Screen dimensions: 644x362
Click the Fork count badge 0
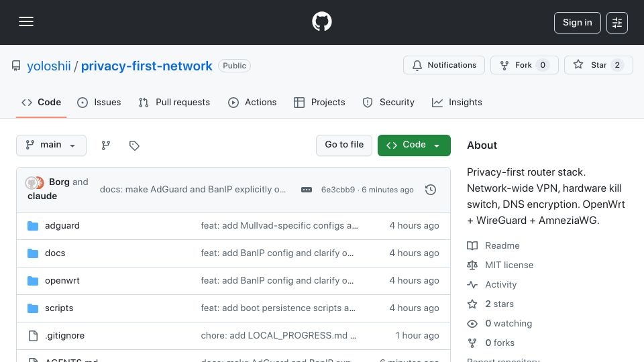click(543, 65)
